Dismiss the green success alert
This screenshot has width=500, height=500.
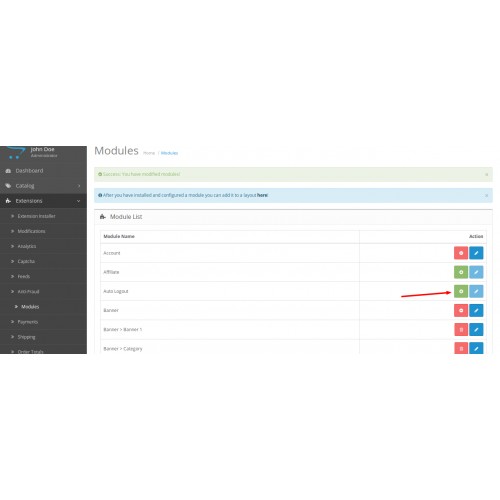[486, 174]
